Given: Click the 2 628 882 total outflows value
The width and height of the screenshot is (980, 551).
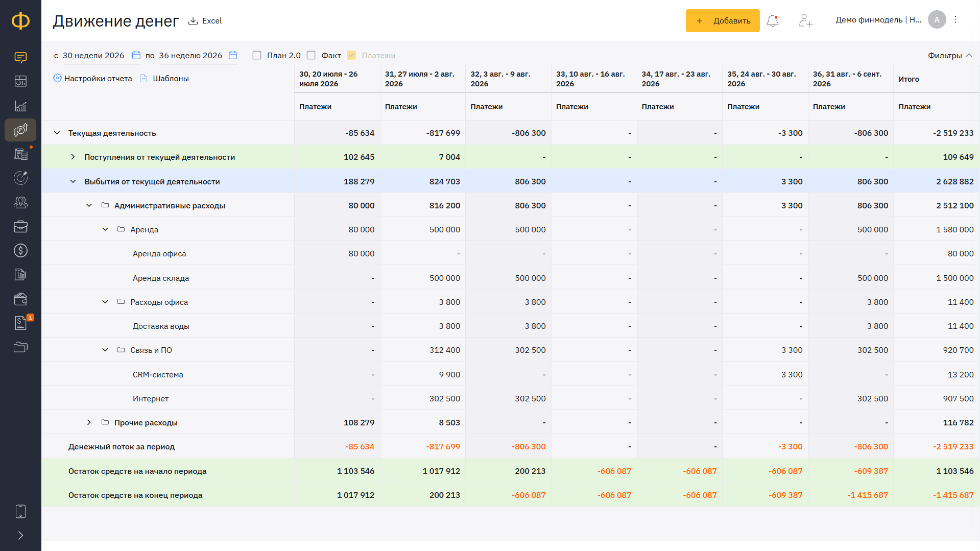Looking at the screenshot, I should pos(955,181).
